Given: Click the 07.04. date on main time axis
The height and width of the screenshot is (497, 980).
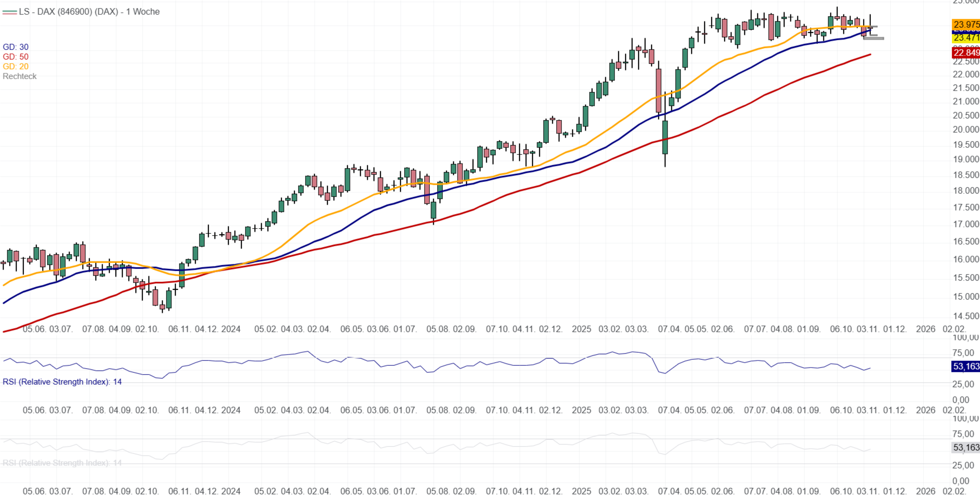Looking at the screenshot, I should point(670,329).
